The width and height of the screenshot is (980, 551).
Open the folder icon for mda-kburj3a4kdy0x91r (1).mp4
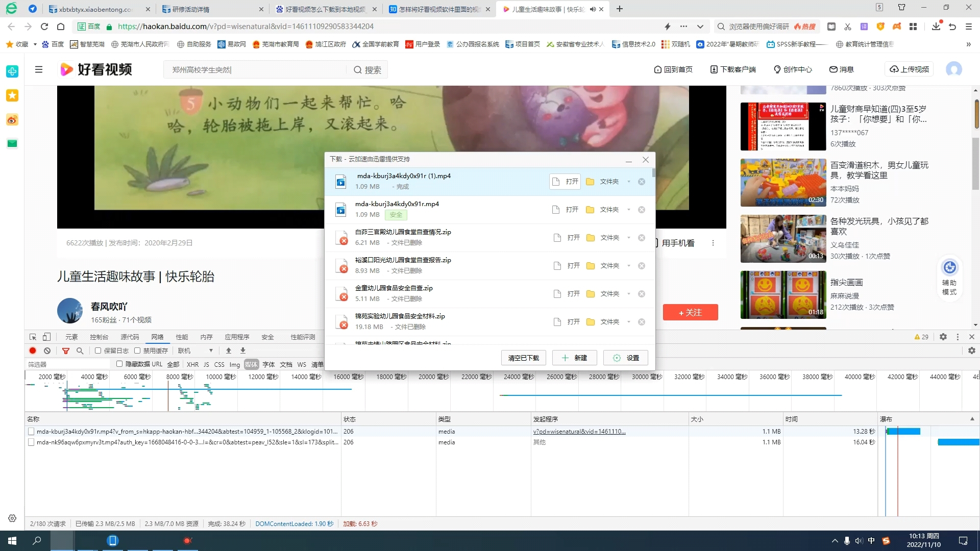(x=590, y=182)
